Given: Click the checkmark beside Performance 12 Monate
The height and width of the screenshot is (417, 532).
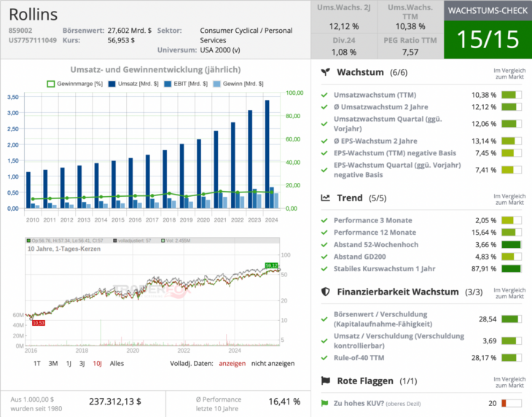Looking at the screenshot, I should [325, 232].
